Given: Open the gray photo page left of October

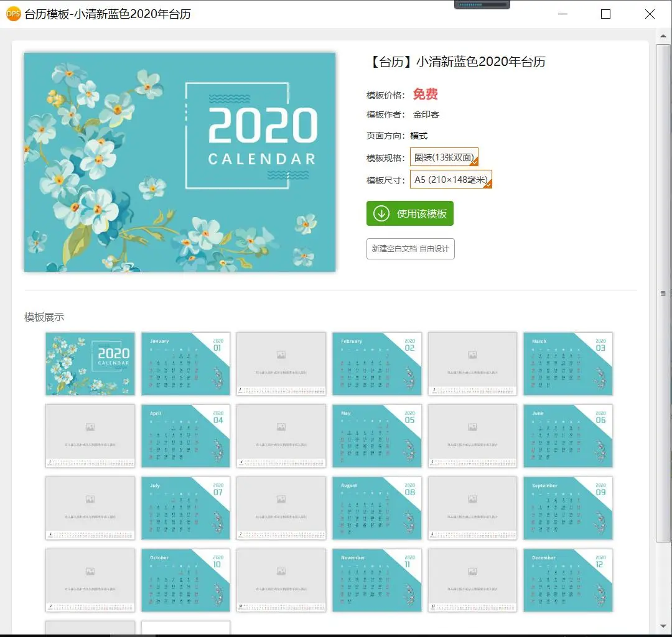Looking at the screenshot, I should point(90,580).
